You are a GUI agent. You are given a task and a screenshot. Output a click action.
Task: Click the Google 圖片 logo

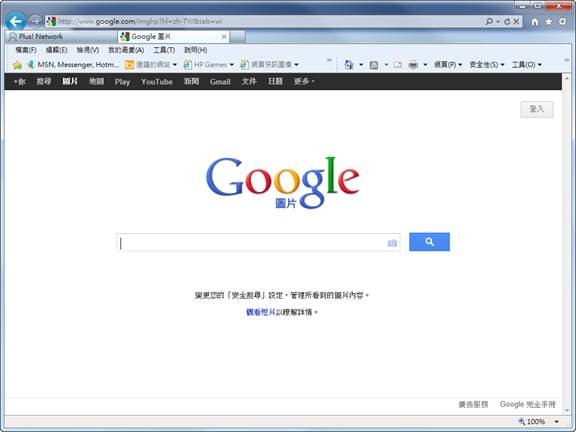point(282,182)
